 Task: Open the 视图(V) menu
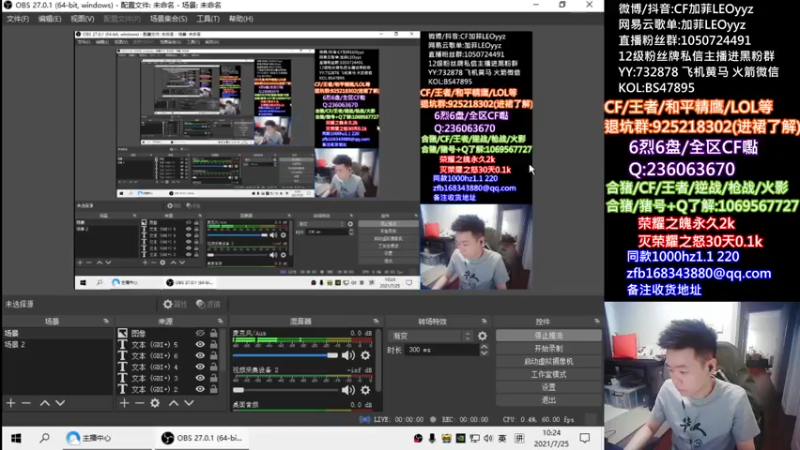point(82,19)
